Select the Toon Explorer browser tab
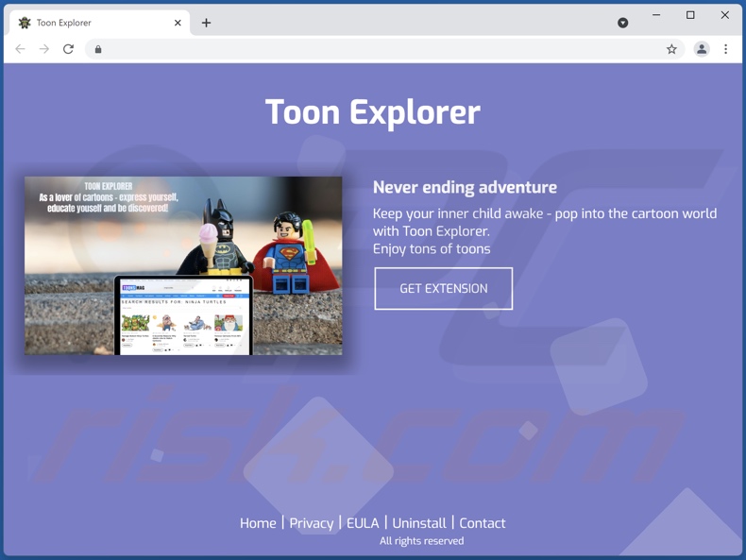 (x=99, y=23)
